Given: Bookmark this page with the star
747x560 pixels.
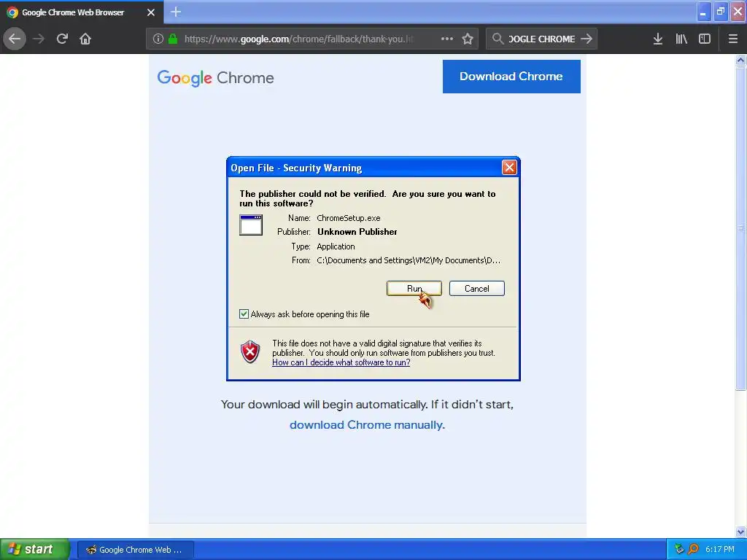Looking at the screenshot, I should coord(468,39).
